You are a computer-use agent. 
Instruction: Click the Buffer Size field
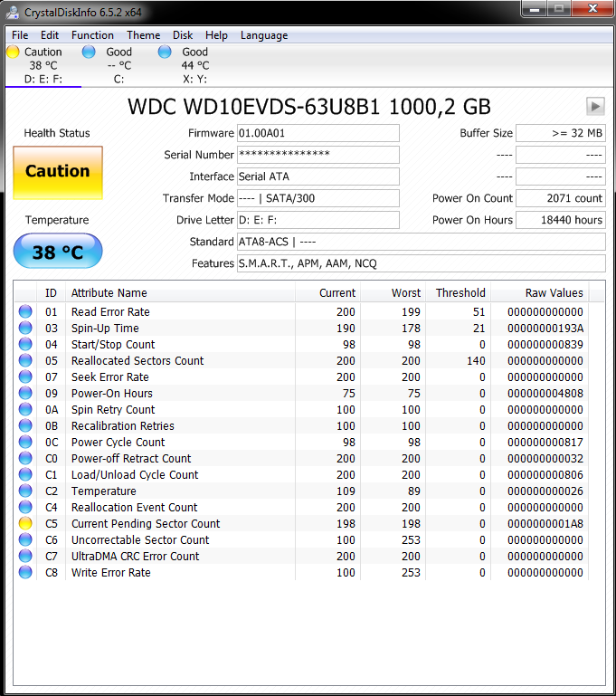(x=561, y=133)
